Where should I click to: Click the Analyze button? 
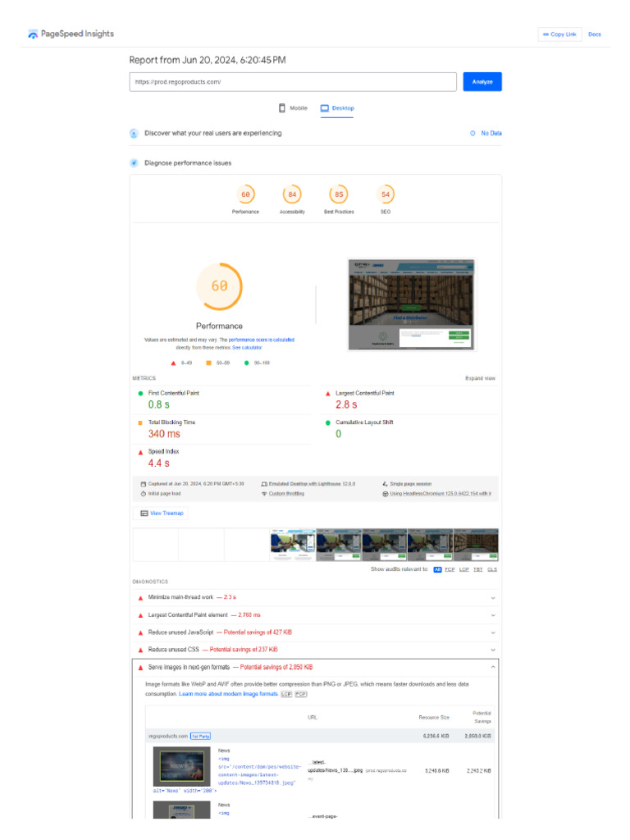click(x=482, y=82)
